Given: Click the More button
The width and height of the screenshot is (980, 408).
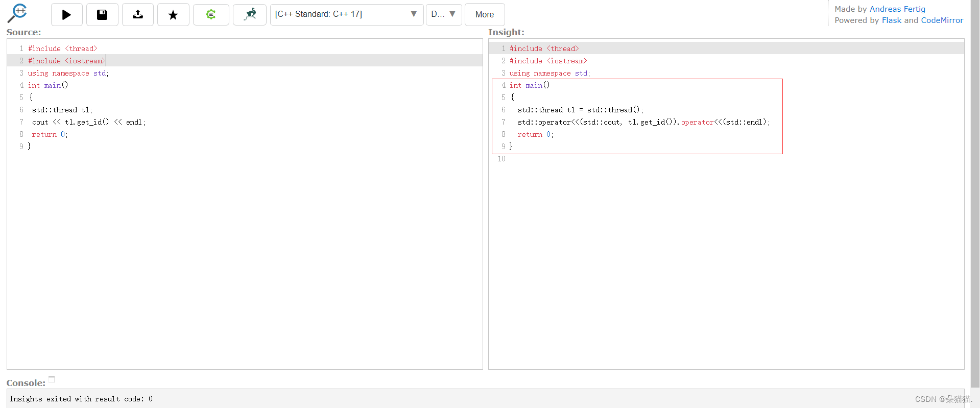Looking at the screenshot, I should pyautogui.click(x=485, y=14).
